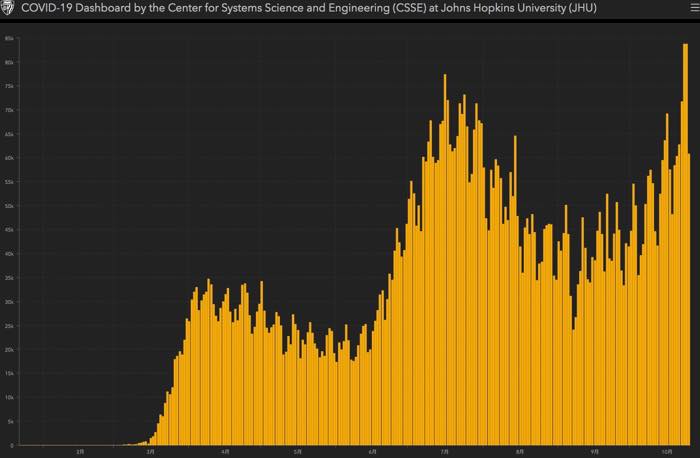The image size is (700, 458).
Task: Click the 9月 label on the x-axis
Action: (594, 452)
